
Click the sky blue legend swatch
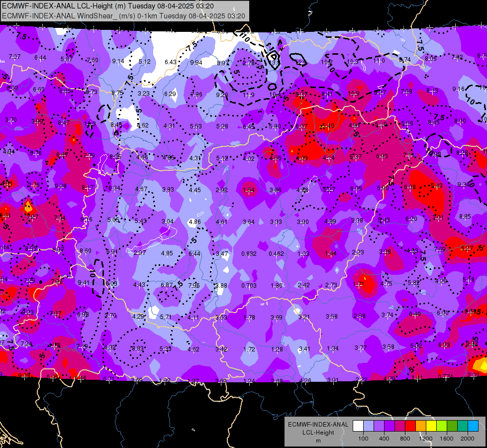[473, 426]
